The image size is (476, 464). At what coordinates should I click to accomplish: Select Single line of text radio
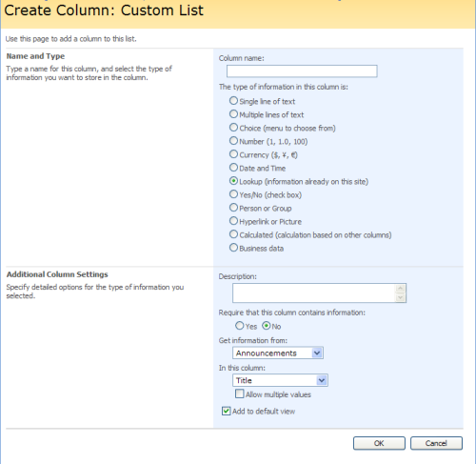click(x=233, y=101)
